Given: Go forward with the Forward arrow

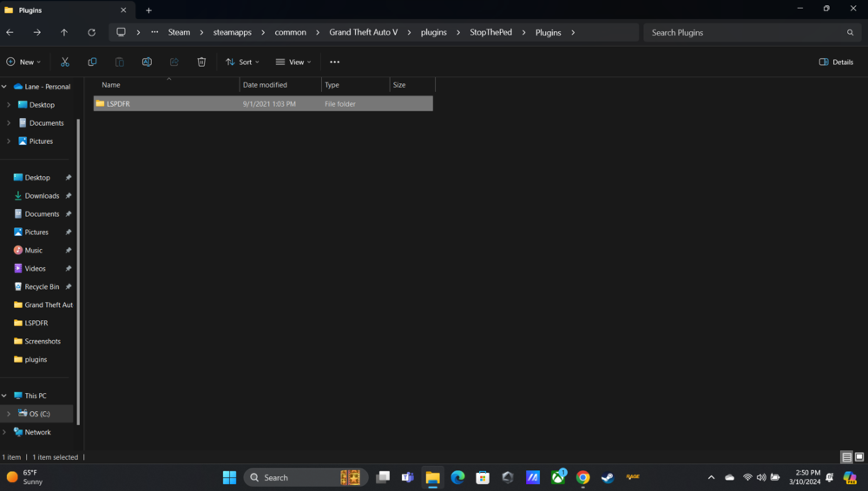Looking at the screenshot, I should (37, 33).
